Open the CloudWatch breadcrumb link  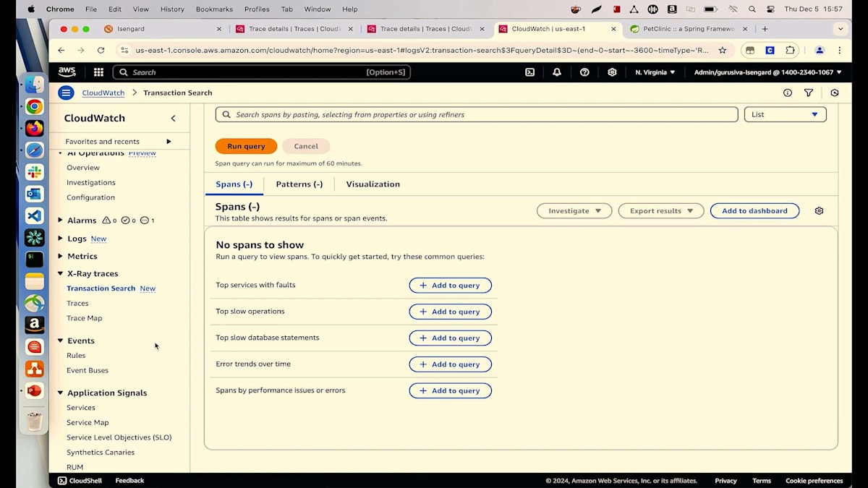103,93
